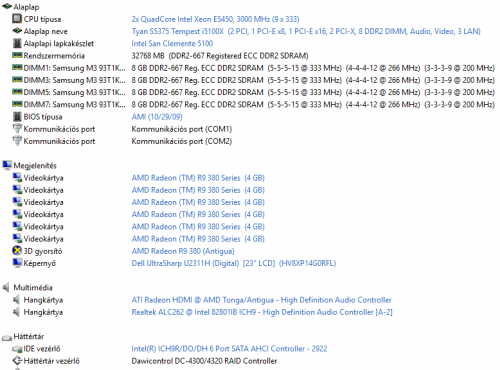Select the Háttértár vezérlő label
The height and width of the screenshot is (370, 500).
pos(52,361)
